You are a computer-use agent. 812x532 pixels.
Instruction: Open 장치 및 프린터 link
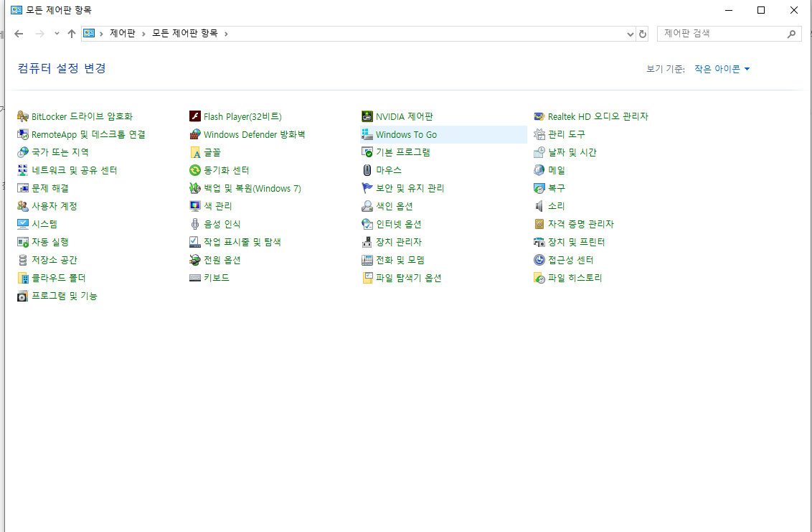point(577,242)
